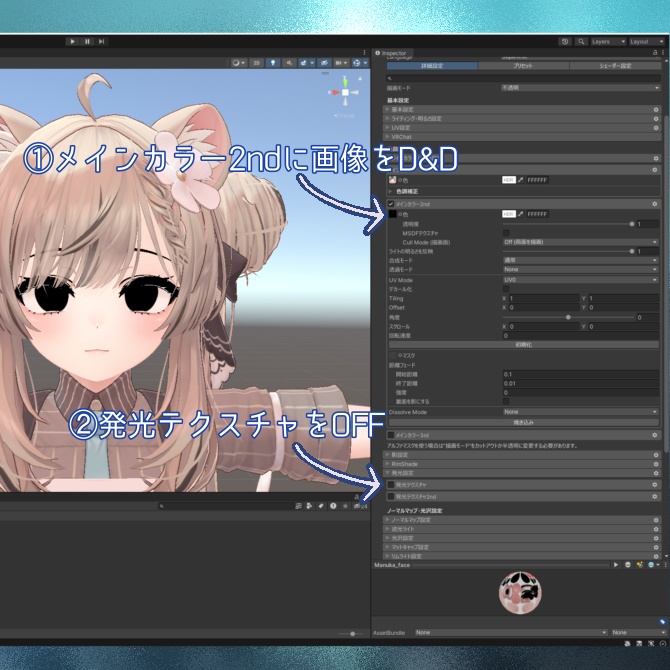Toggle scene effects icon
Viewport: 670px width, 670px height.
[x=306, y=63]
